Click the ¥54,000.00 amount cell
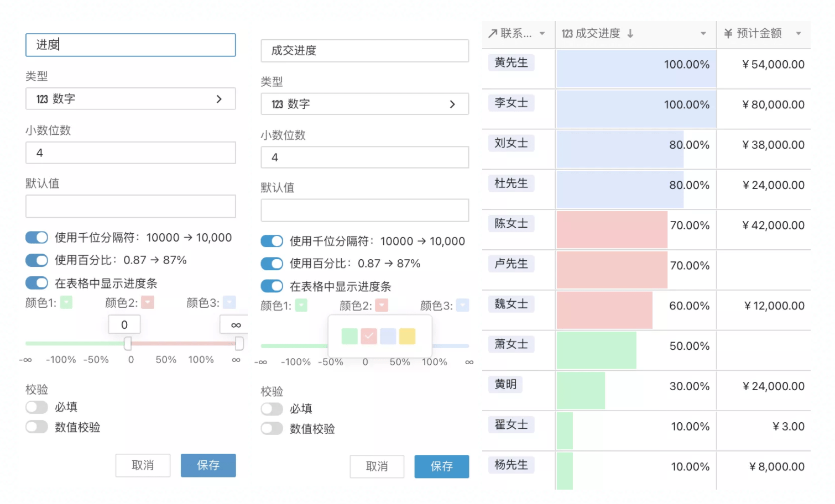The width and height of the screenshot is (835, 504). pyautogui.click(x=764, y=69)
